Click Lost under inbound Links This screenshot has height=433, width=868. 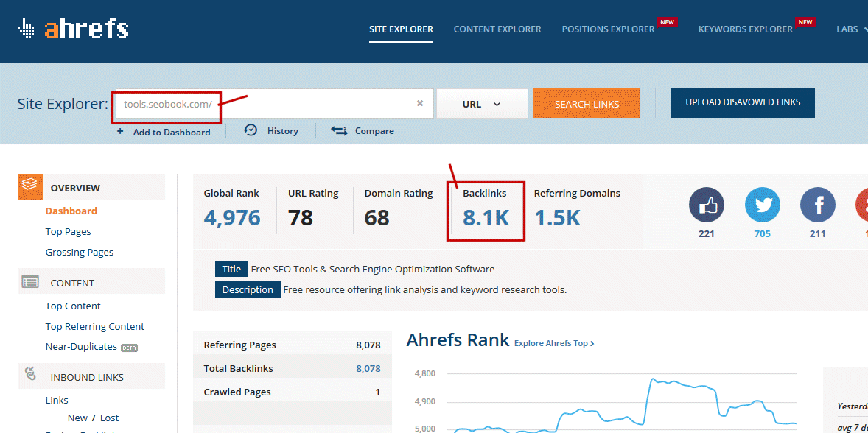[x=110, y=418]
